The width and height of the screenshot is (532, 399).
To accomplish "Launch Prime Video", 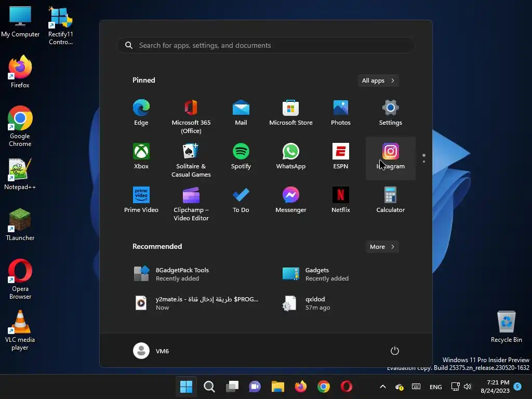I will tap(141, 200).
